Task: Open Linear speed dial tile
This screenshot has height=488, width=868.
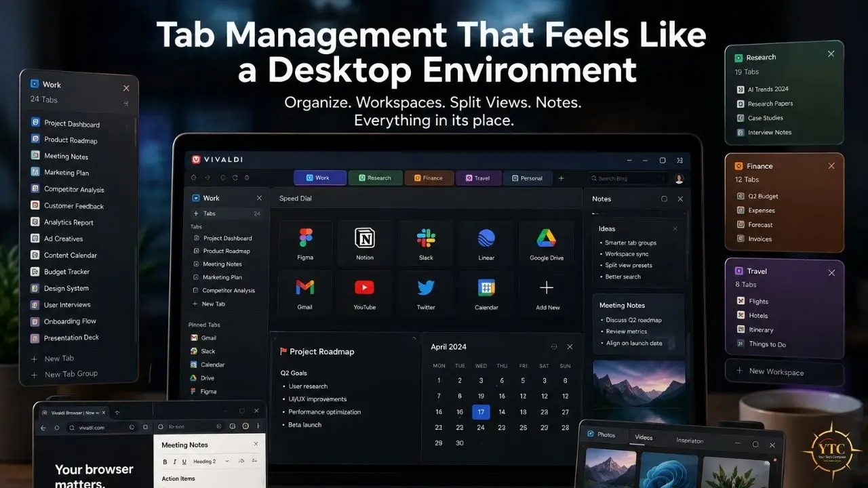Action: coord(486,244)
